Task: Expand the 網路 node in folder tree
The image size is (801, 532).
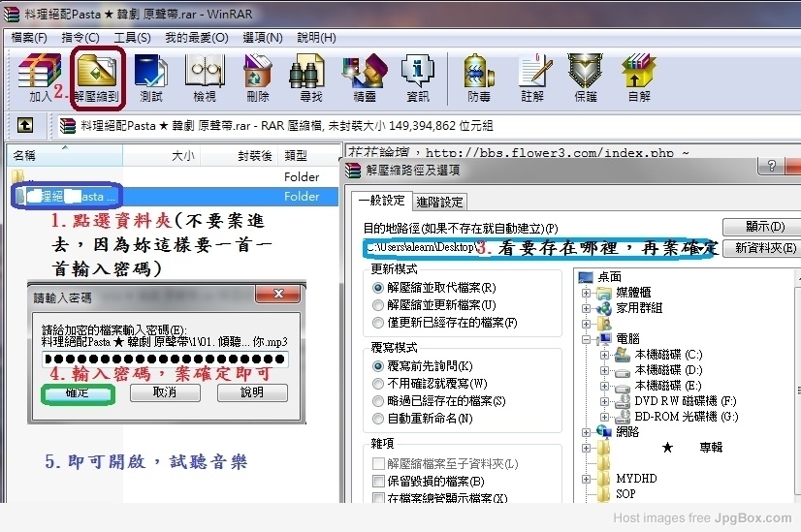Action: pos(587,432)
